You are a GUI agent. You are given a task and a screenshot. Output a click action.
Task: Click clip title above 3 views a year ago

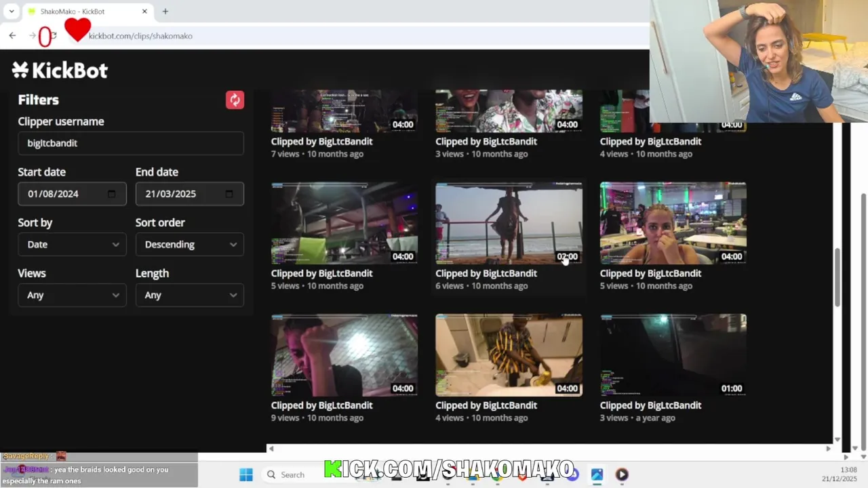coord(650,405)
